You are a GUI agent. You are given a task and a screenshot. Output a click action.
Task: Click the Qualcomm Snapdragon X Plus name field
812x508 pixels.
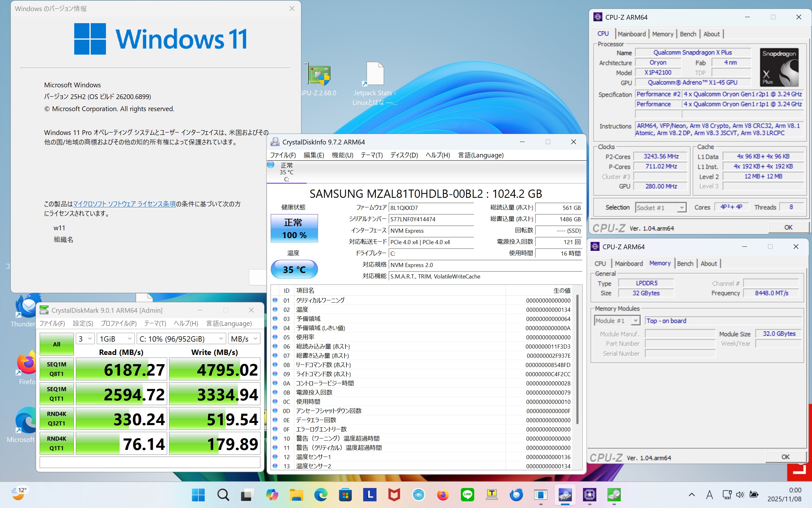point(693,52)
